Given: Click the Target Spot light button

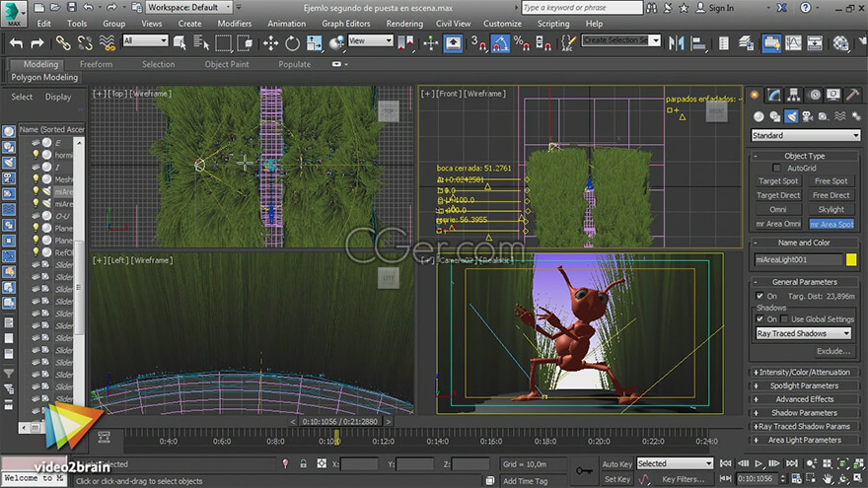Looking at the screenshot, I should click(778, 181).
